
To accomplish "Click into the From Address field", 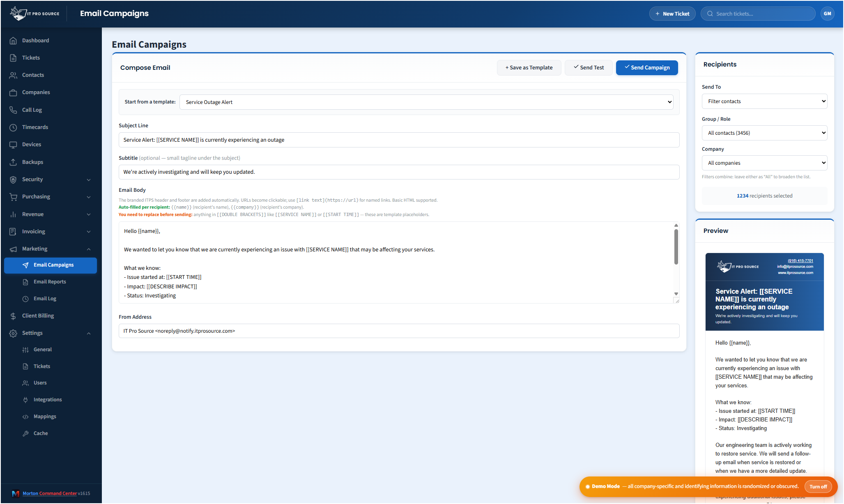I will point(399,331).
